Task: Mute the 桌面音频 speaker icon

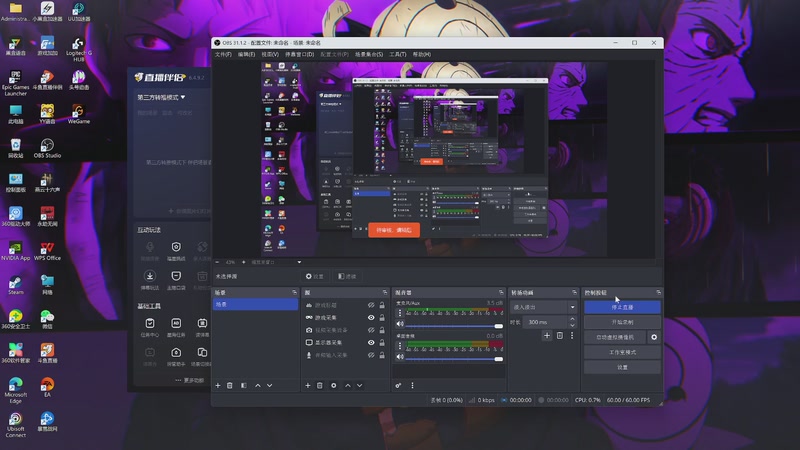Action: pos(400,357)
